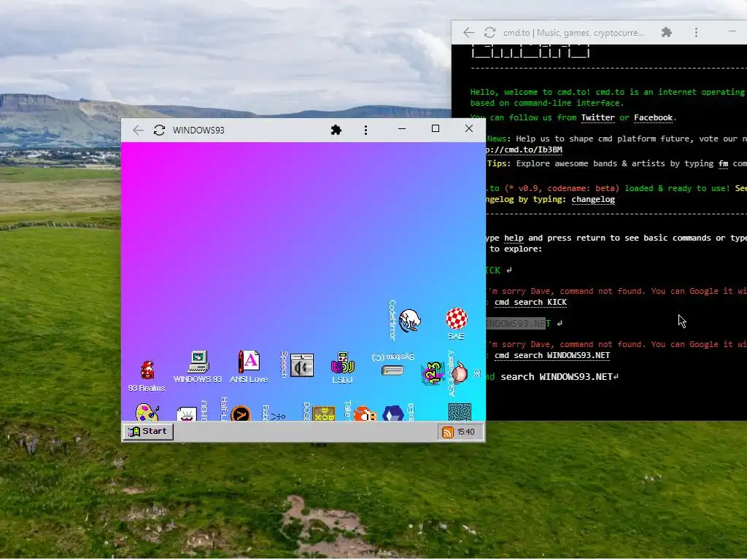Open the System (C:) drive icon

point(392,370)
